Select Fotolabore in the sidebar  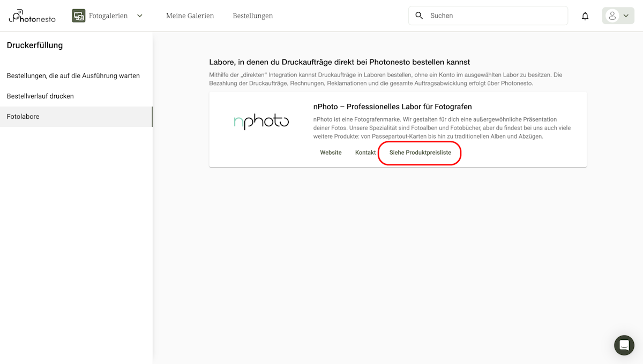[x=23, y=116]
